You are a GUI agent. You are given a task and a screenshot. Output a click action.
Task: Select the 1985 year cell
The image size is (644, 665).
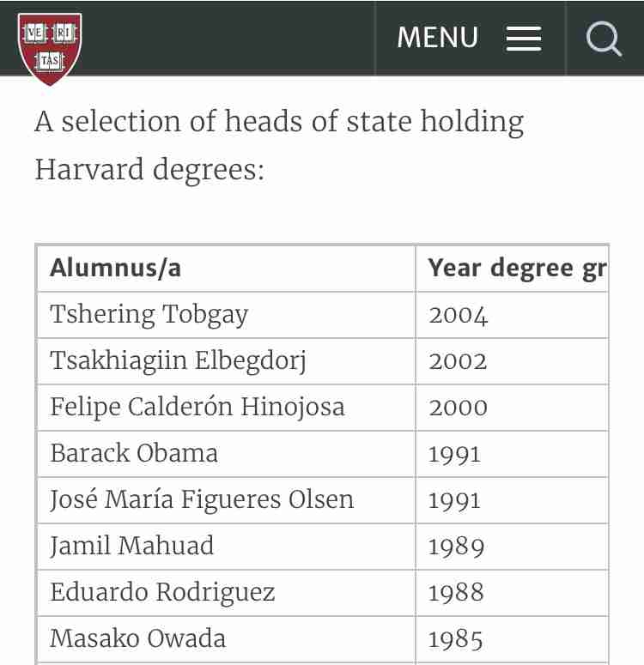tap(513, 639)
